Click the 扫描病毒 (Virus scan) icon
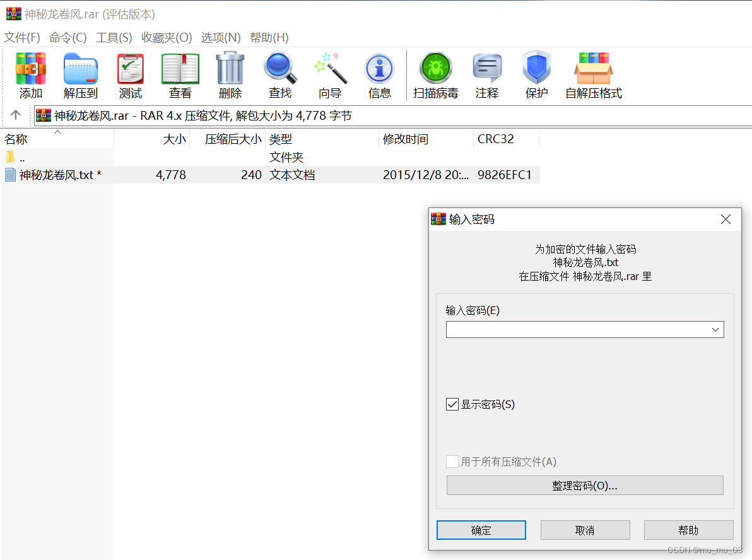 coord(435,74)
